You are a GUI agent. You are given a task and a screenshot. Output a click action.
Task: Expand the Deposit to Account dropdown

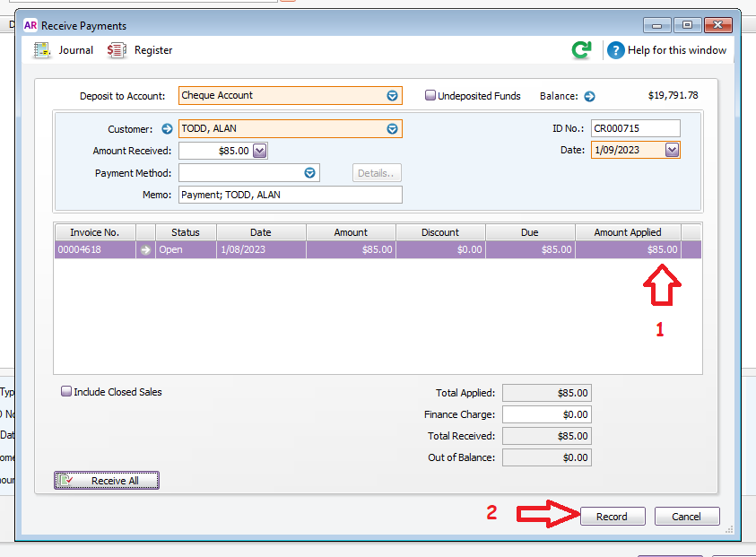click(392, 96)
